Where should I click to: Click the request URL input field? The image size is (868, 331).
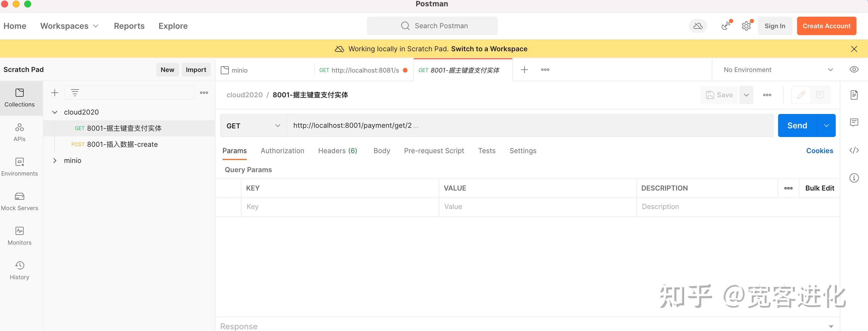point(530,125)
